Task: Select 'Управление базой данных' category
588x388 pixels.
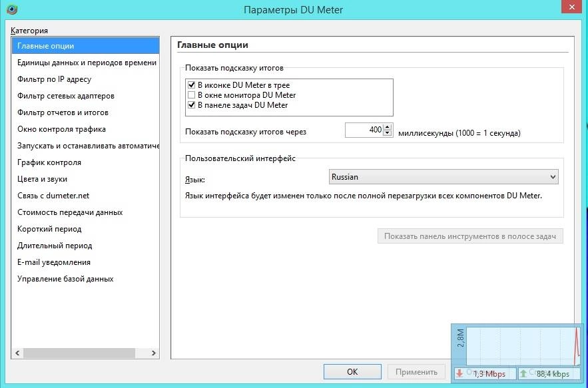Action: coord(85,279)
